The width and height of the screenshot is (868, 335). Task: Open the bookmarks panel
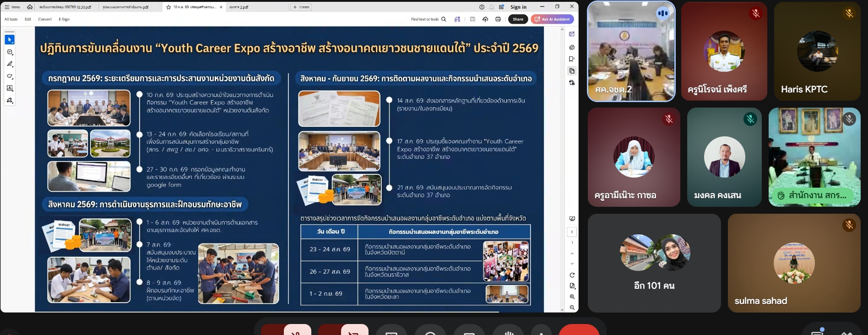pyautogui.click(x=572, y=59)
